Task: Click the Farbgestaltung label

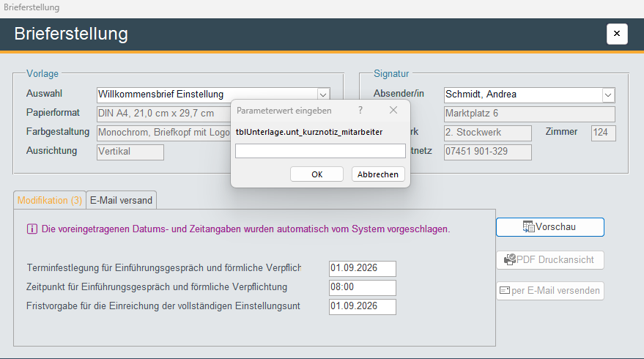Action: pos(58,132)
